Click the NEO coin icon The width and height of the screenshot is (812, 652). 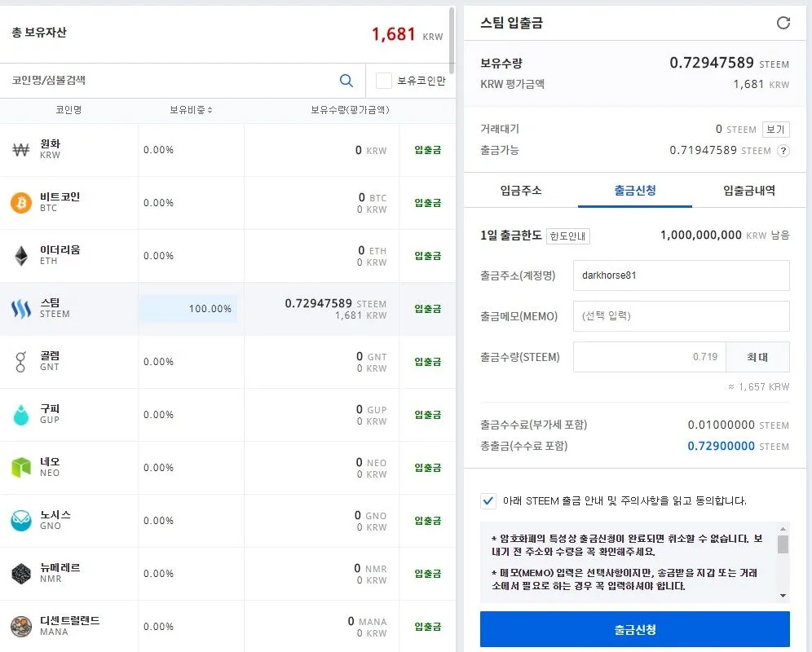(x=21, y=468)
